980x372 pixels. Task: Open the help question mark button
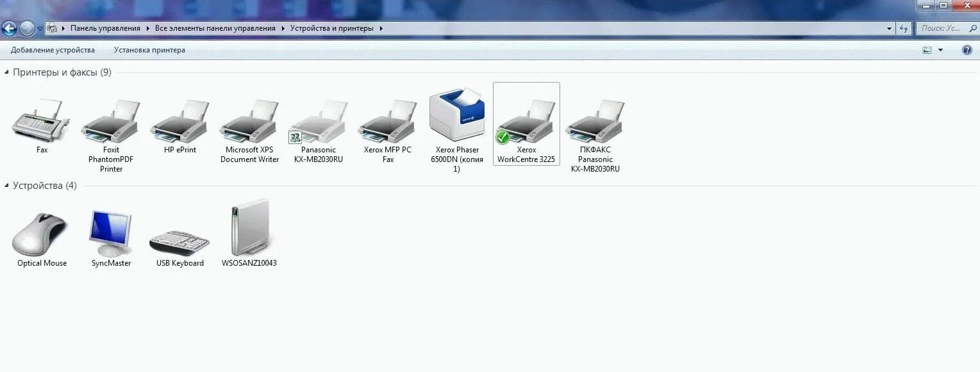(967, 50)
